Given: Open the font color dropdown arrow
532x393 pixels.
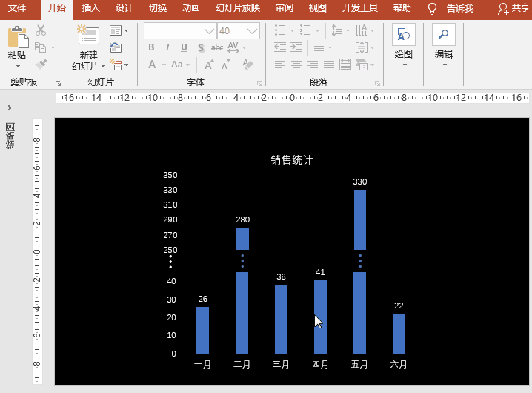Looking at the screenshot, I should point(164,65).
